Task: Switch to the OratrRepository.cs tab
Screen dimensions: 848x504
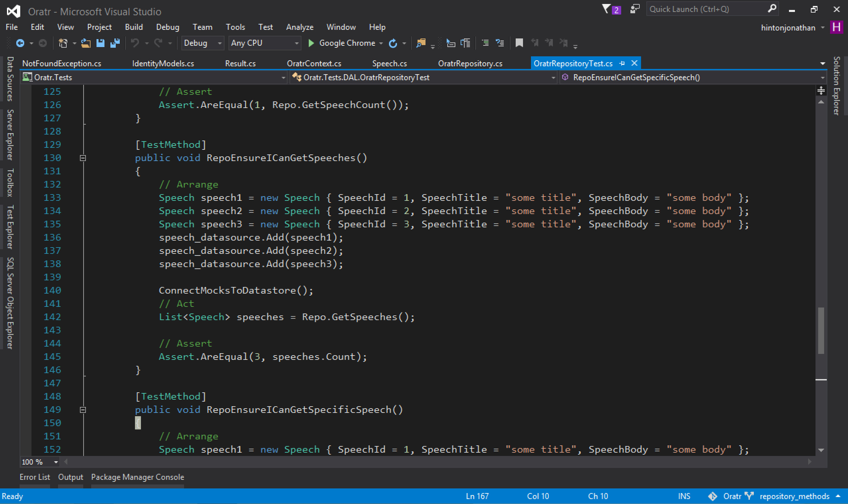Action: click(470, 64)
